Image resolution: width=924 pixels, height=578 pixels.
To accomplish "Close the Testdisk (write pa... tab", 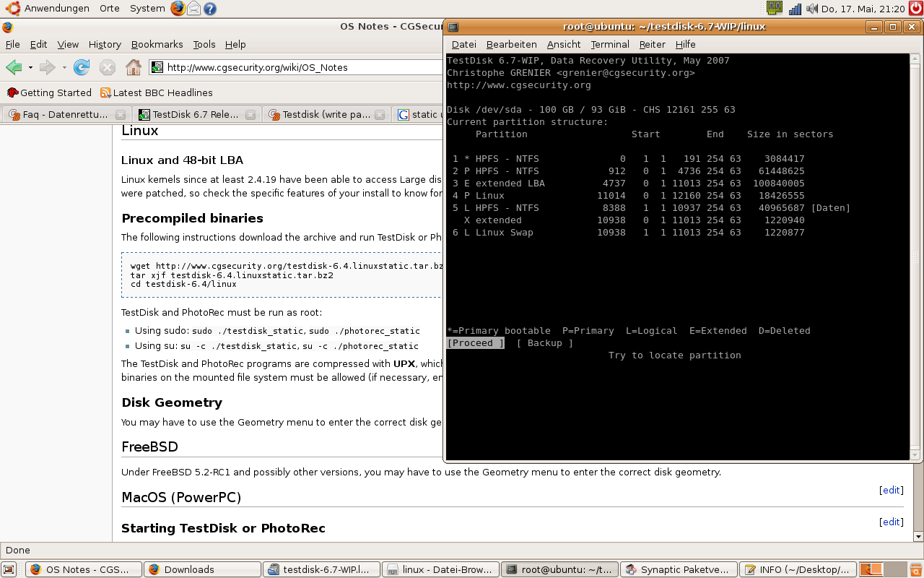I will pyautogui.click(x=380, y=114).
